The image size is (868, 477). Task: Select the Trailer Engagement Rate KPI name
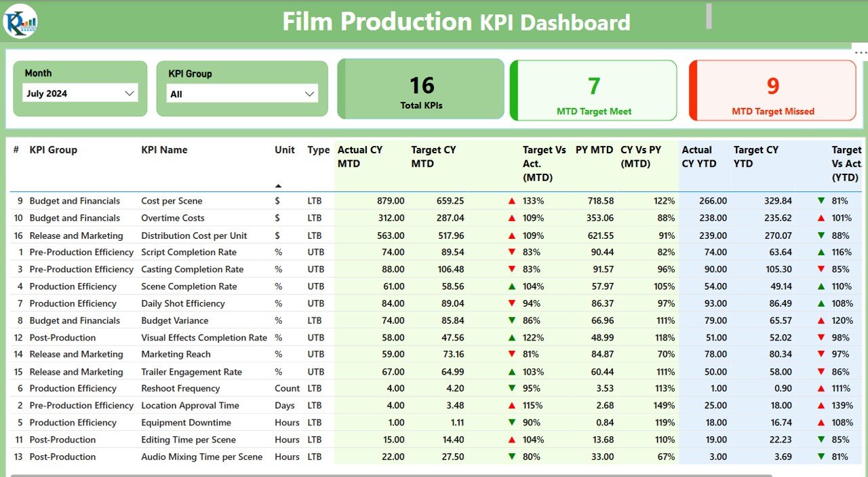191,372
